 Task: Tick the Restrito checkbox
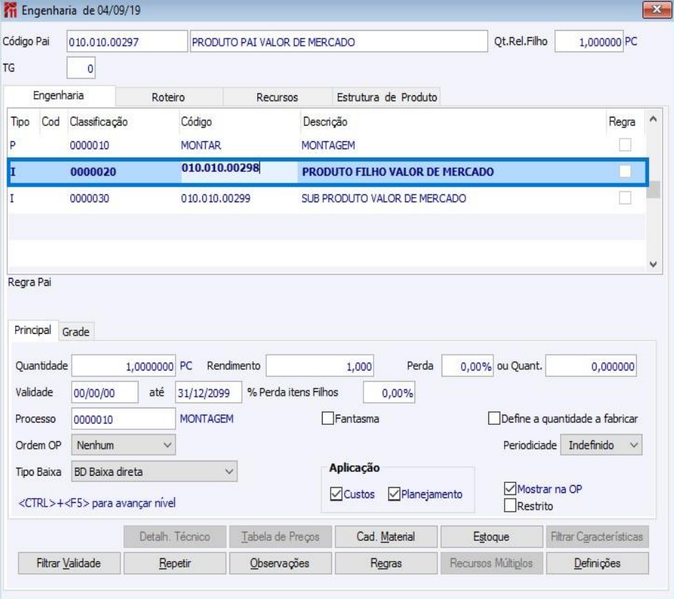coord(510,506)
